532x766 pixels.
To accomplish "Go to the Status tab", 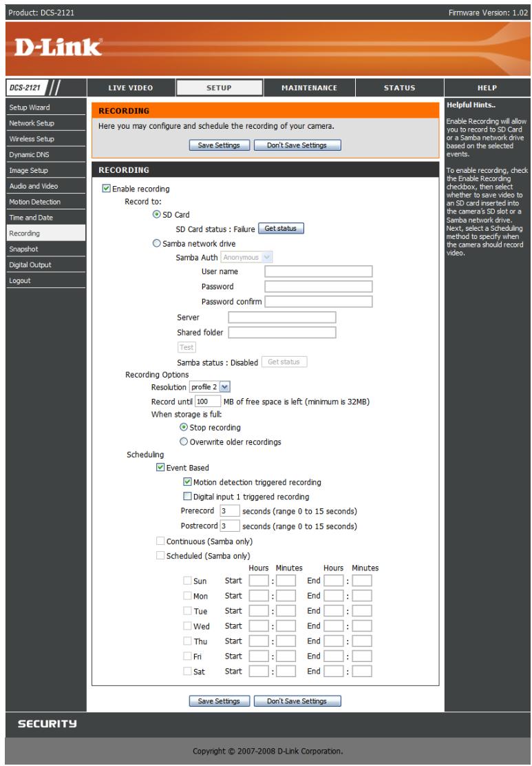I will coord(399,88).
